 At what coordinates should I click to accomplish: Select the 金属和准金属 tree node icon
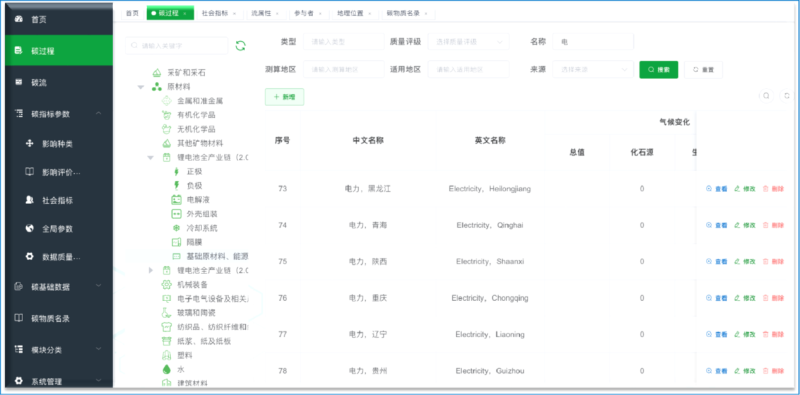pos(166,101)
